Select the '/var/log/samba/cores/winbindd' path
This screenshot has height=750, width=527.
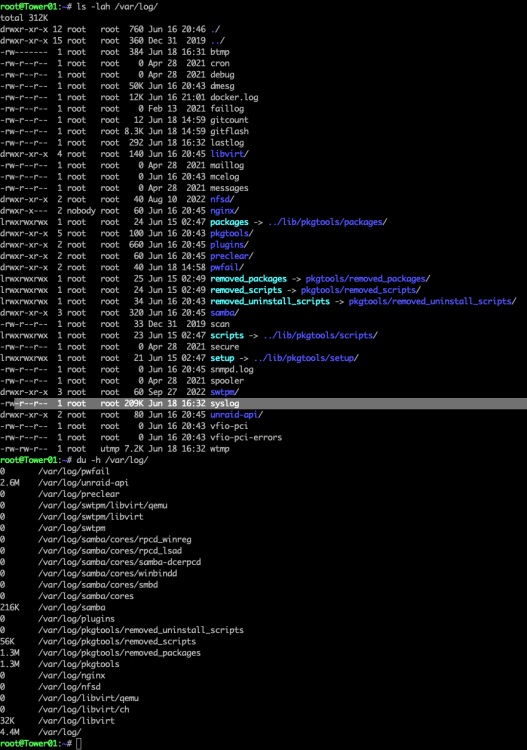tap(108, 574)
